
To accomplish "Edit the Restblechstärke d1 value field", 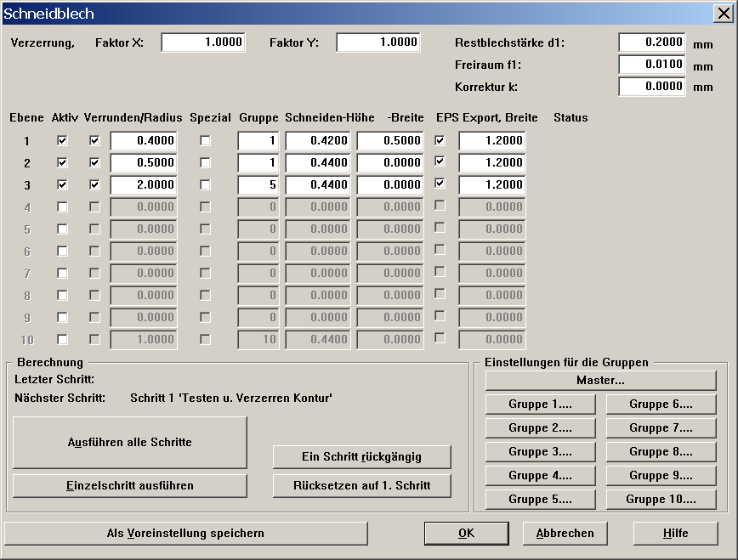I will (x=651, y=42).
